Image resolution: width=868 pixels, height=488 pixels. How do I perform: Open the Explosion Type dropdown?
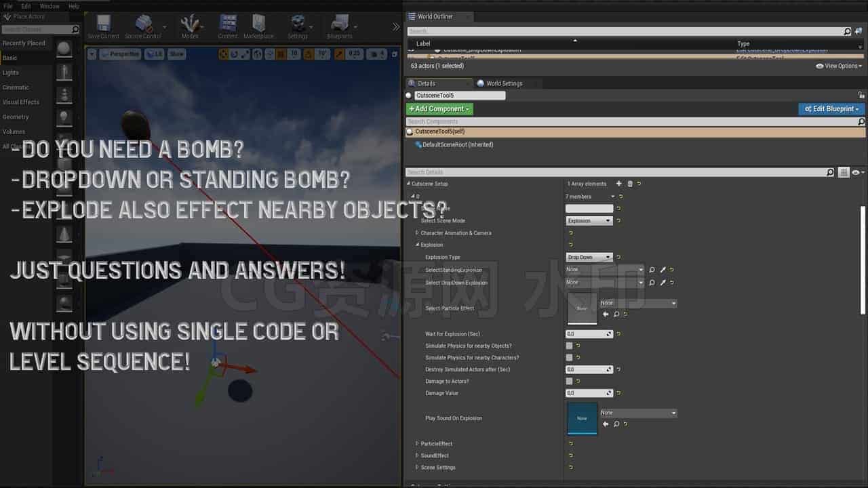coord(589,258)
